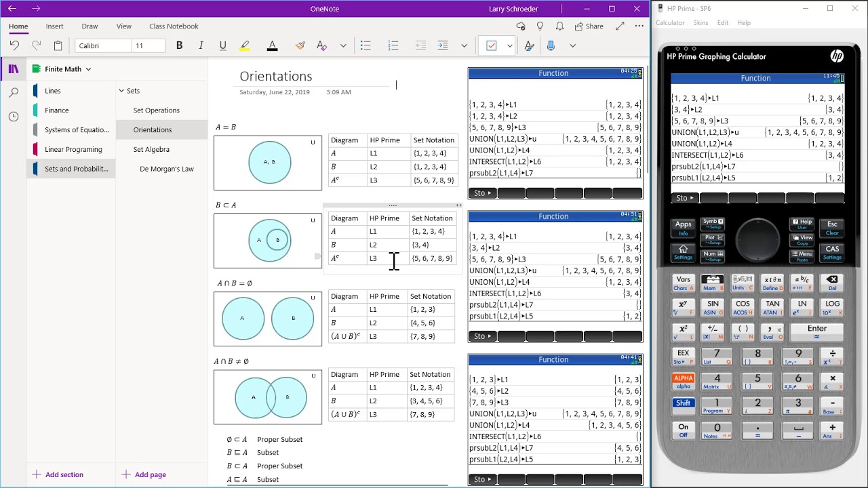Tap Sto soft key on calculator screen
The height and width of the screenshot is (488, 868).
tap(685, 198)
